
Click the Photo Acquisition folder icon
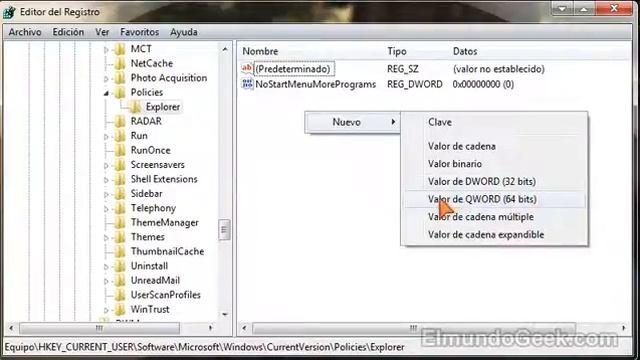120,78
